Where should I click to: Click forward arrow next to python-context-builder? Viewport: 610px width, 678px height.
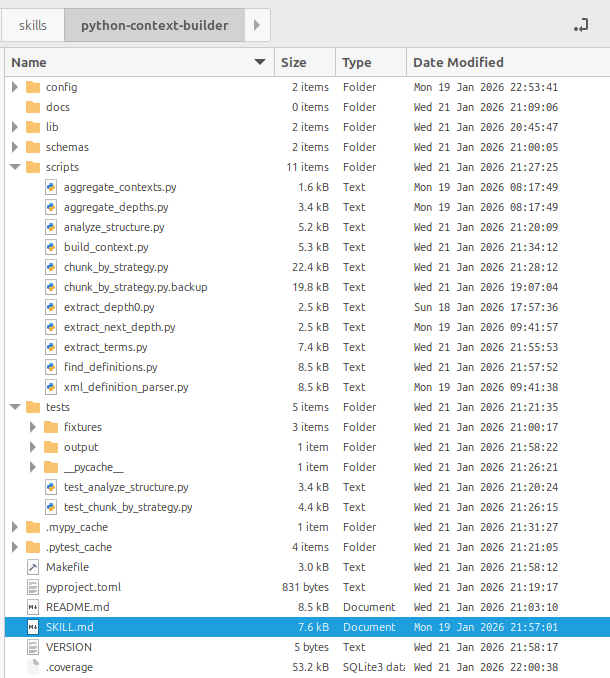point(257,25)
